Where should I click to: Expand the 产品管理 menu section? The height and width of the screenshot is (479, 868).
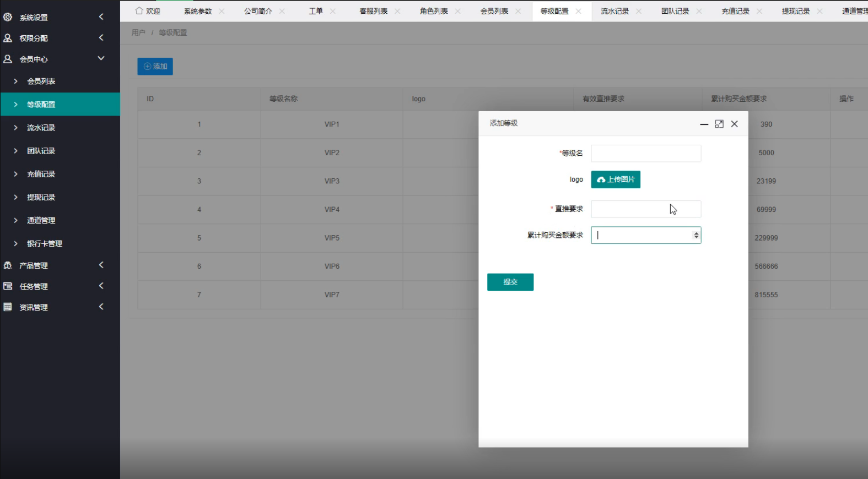pos(101,265)
